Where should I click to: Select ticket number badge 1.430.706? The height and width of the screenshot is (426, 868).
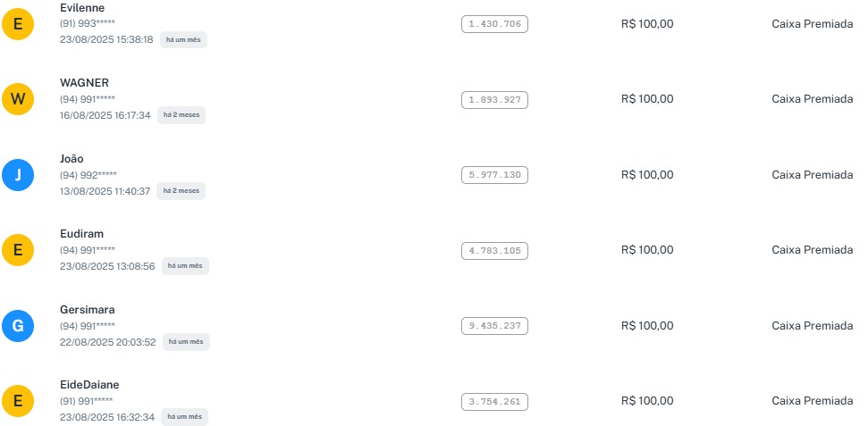pyautogui.click(x=495, y=24)
